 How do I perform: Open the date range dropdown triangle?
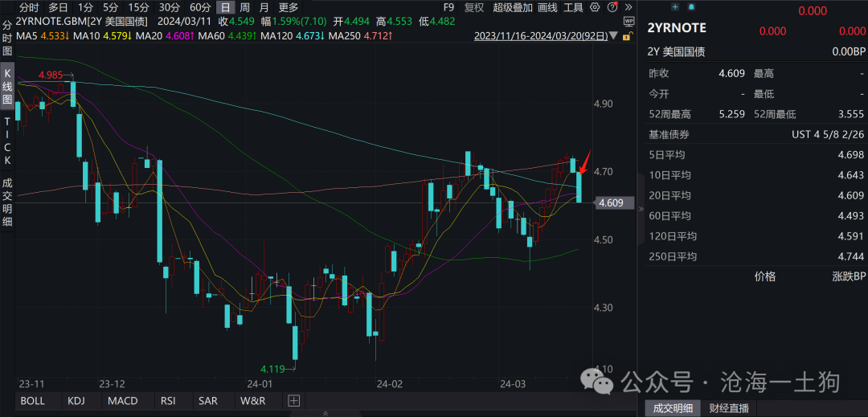coord(614,37)
